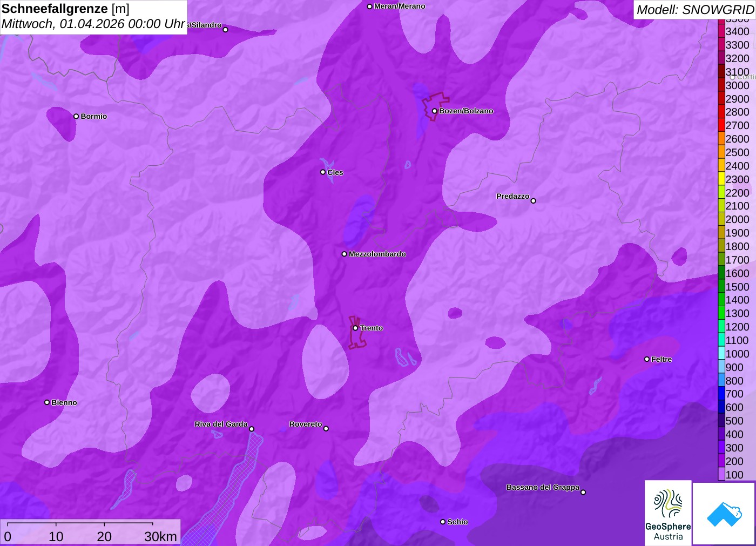The width and height of the screenshot is (756, 546).
Task: Click the 1000 m legend color swatch
Action: [721, 354]
